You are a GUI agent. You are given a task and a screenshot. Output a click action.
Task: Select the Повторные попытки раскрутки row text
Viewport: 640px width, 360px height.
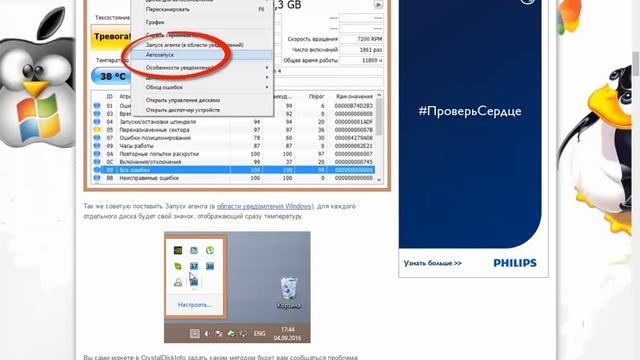(x=159, y=154)
